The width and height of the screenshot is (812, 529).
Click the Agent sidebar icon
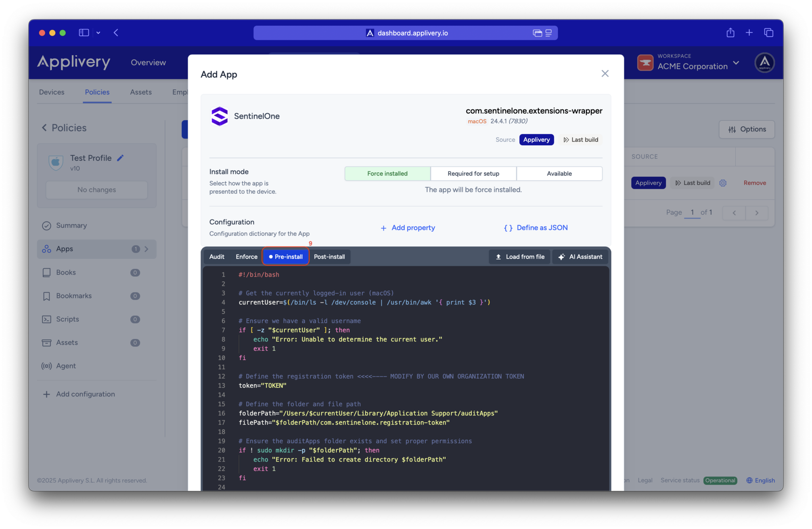click(47, 366)
